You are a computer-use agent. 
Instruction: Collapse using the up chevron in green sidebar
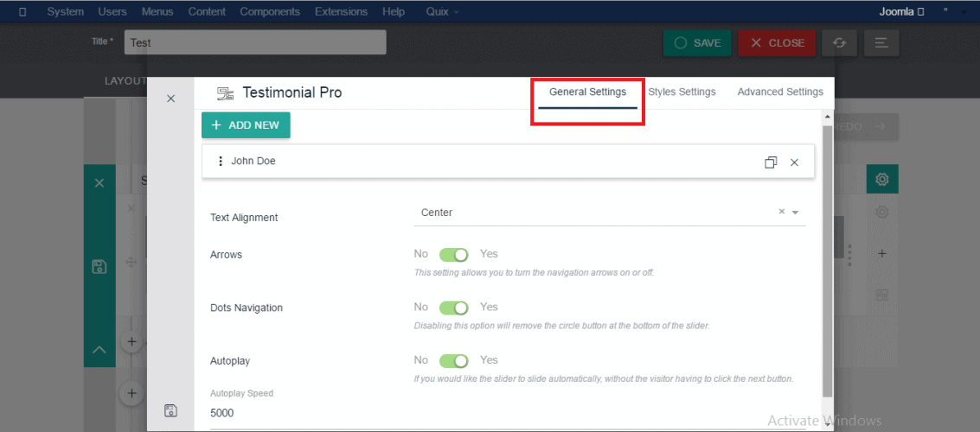click(99, 350)
